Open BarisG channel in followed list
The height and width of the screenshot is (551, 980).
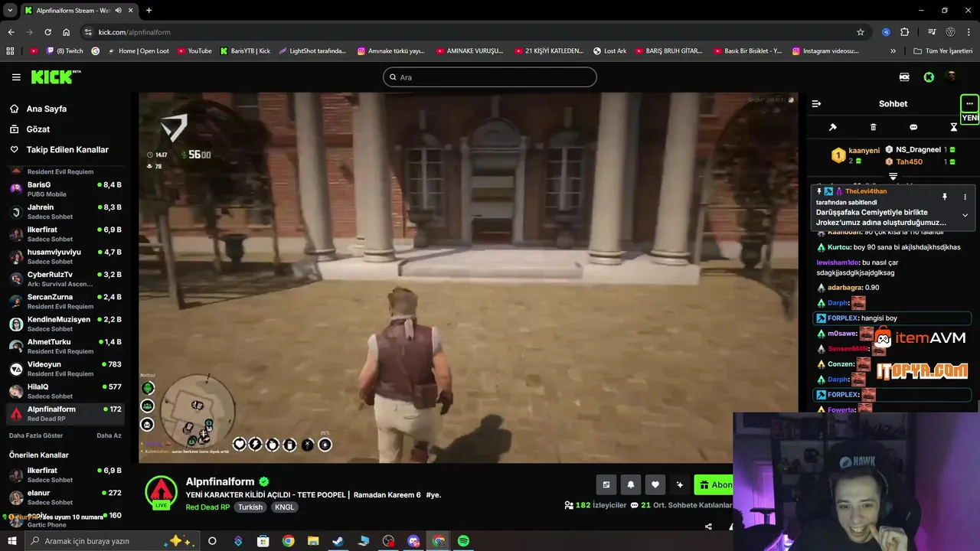(65, 189)
